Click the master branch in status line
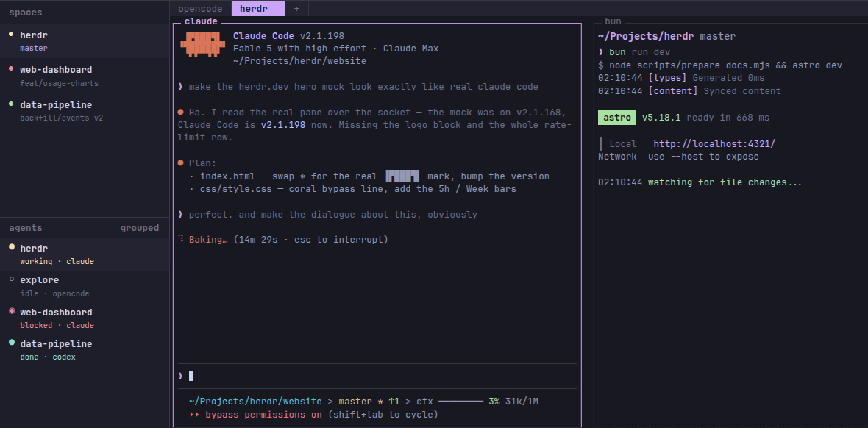Screen dimensions: 868x428 tap(355, 402)
